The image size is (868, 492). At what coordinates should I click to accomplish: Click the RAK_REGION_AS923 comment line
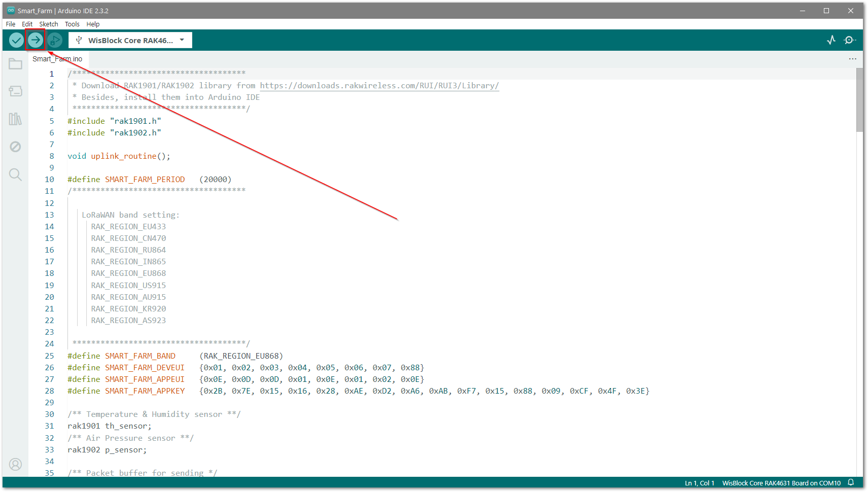tap(128, 321)
